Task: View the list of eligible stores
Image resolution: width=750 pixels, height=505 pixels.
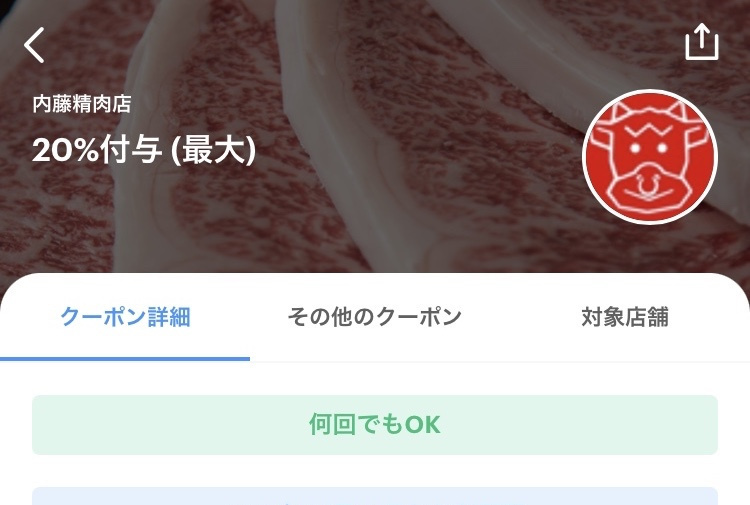Action: pyautogui.click(x=625, y=317)
